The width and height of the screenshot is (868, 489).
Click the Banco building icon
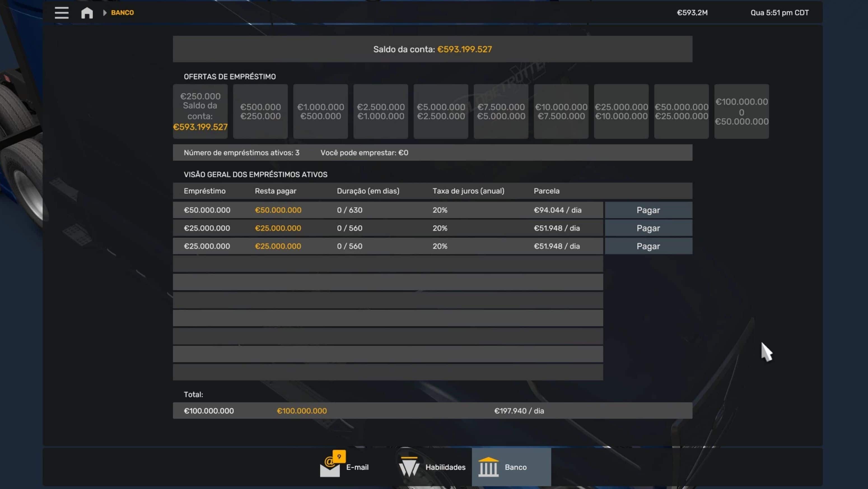(x=488, y=467)
